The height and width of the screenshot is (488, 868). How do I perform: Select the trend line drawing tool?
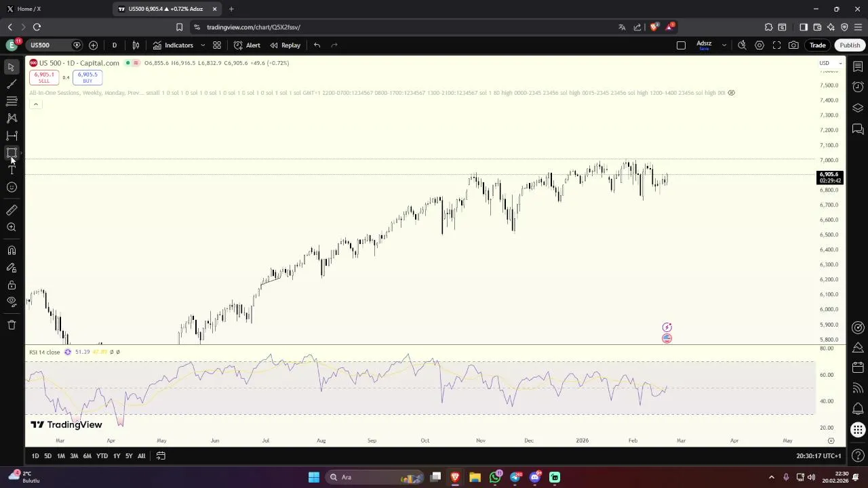[x=12, y=84]
